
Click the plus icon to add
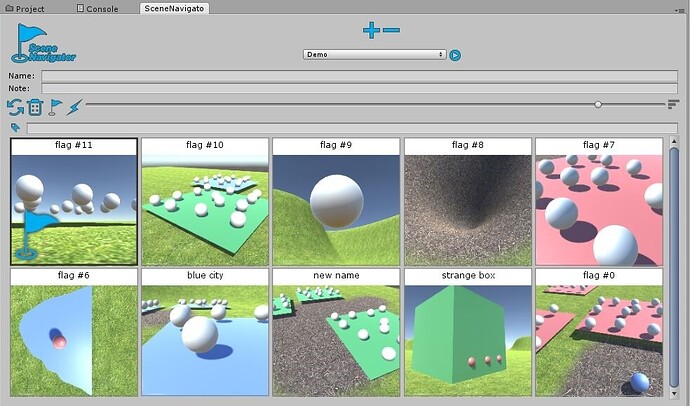click(371, 30)
